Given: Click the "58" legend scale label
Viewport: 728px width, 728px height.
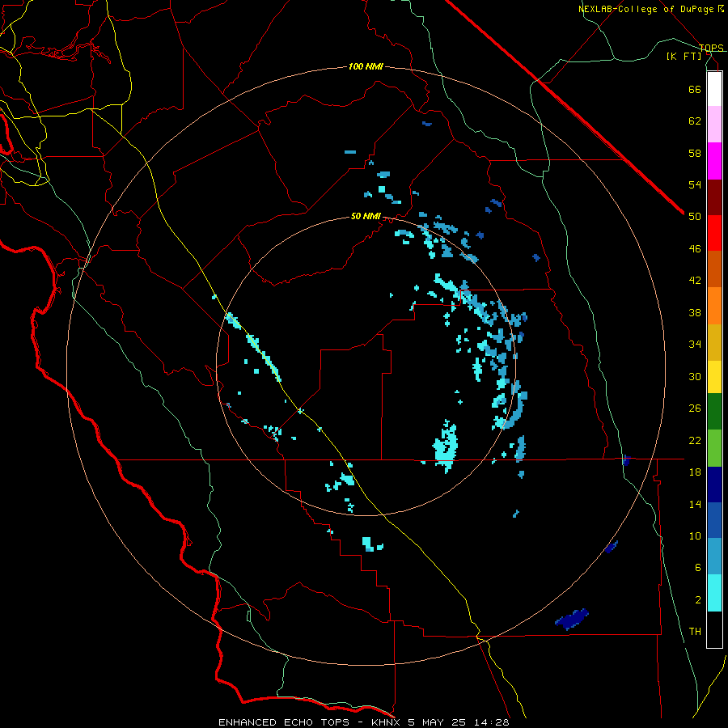Looking at the screenshot, I should [x=695, y=153].
